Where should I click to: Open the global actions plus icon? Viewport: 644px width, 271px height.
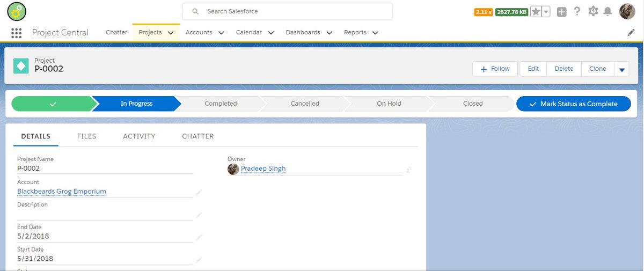561,12
